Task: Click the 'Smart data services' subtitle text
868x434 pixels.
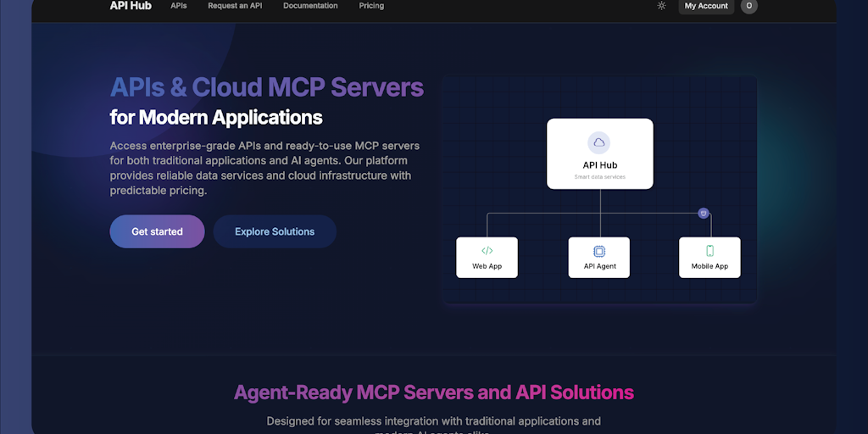Action: [599, 177]
